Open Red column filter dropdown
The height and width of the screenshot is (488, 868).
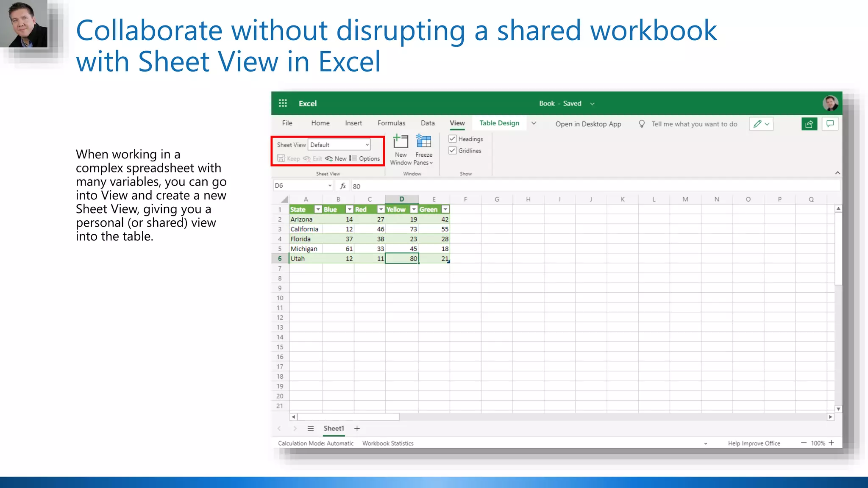point(381,209)
